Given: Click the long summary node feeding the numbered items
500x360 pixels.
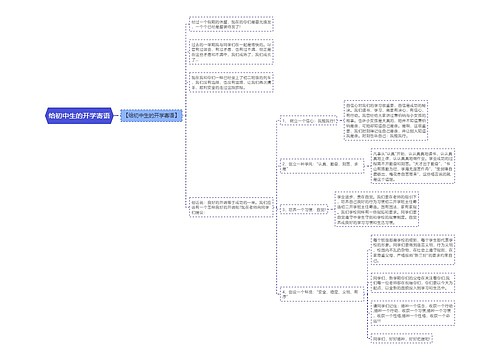Looking at the screenshot, I should [231, 207].
